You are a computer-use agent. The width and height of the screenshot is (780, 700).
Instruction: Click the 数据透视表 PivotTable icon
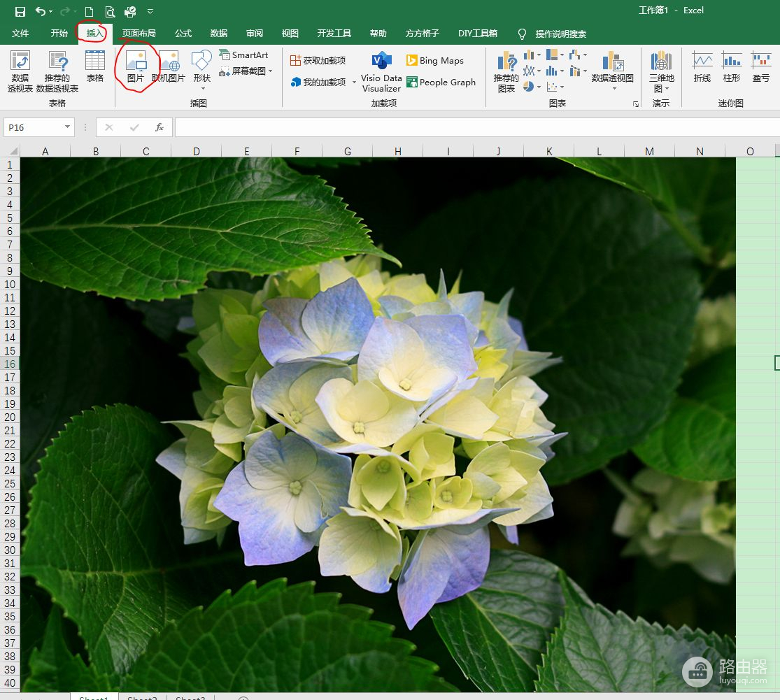(20, 71)
